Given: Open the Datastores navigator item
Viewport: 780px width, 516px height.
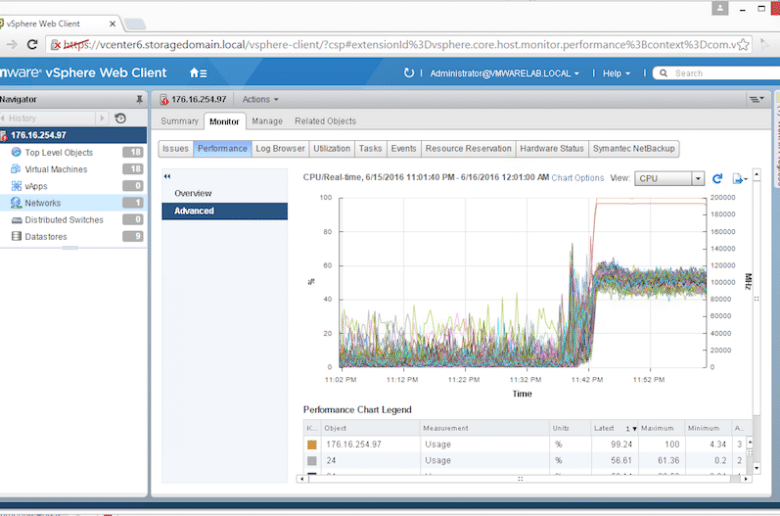Looking at the screenshot, I should [73, 236].
